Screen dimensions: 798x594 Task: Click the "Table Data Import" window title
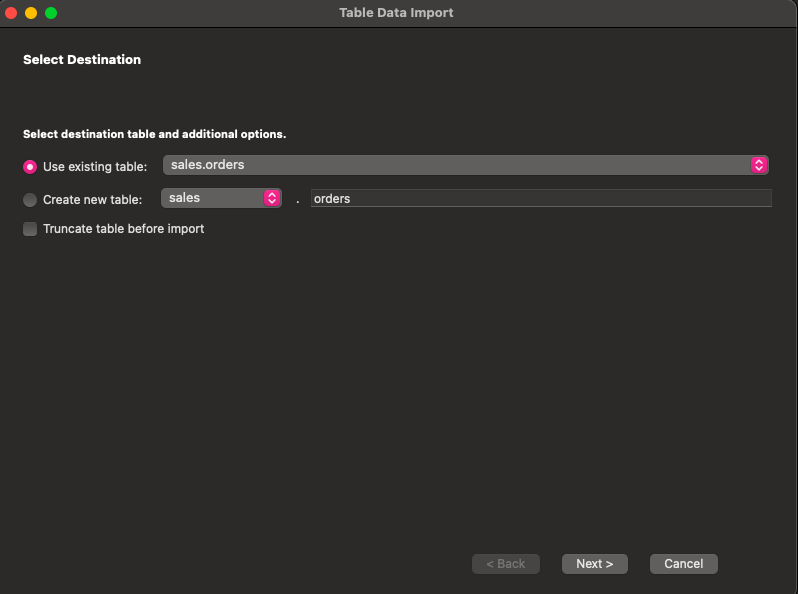click(x=396, y=13)
